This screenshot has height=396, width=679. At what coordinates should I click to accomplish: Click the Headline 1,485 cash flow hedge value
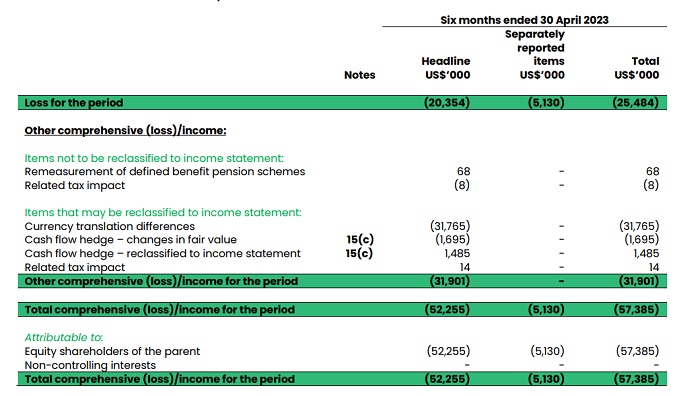point(457,253)
